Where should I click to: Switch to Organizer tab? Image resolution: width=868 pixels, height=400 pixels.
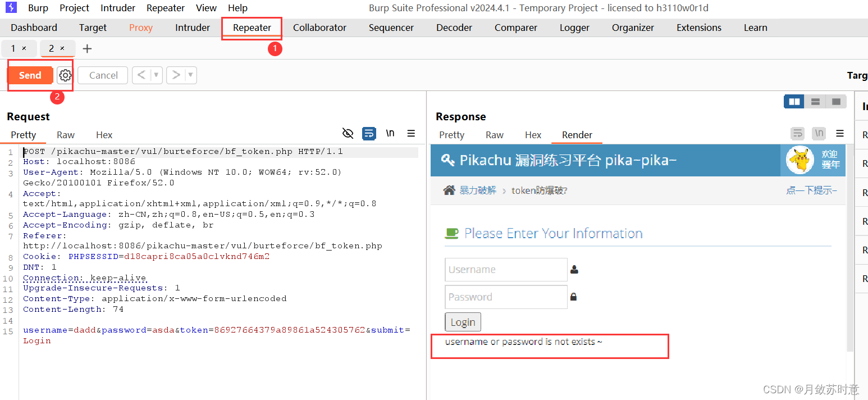pos(633,28)
